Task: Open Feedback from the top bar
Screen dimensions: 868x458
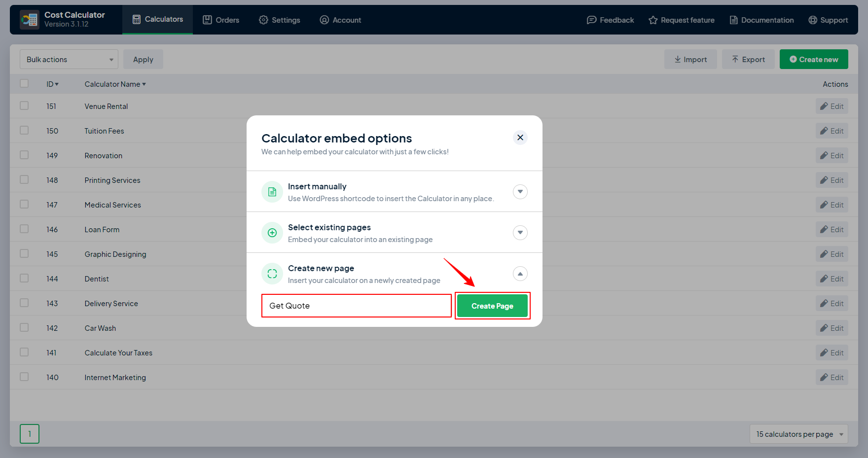Action: [x=610, y=20]
